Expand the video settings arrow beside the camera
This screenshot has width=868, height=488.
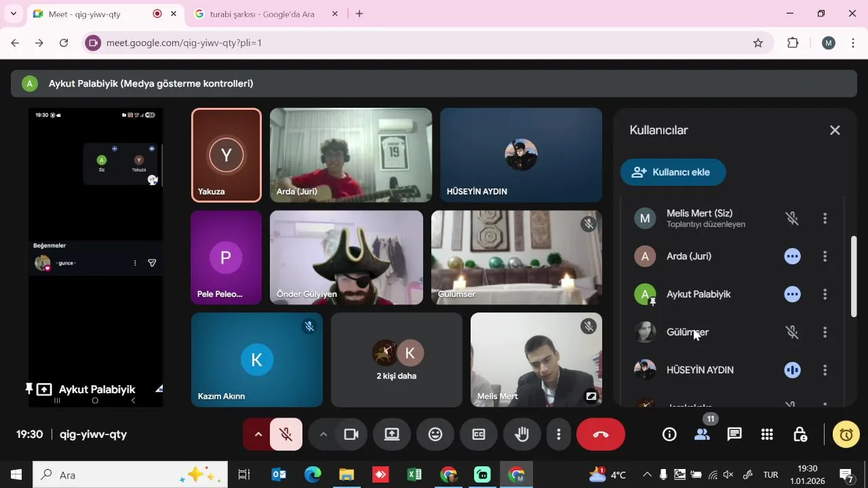323,434
